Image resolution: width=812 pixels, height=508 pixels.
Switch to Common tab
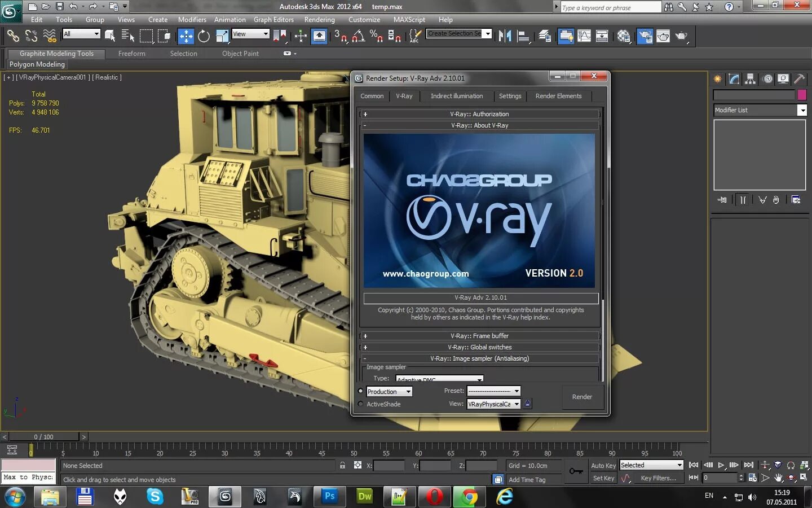372,96
